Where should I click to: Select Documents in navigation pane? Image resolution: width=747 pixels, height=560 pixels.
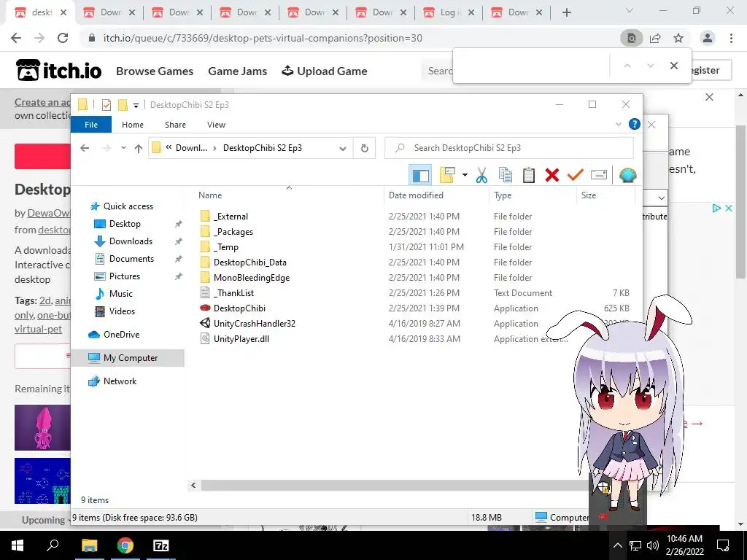(131, 259)
